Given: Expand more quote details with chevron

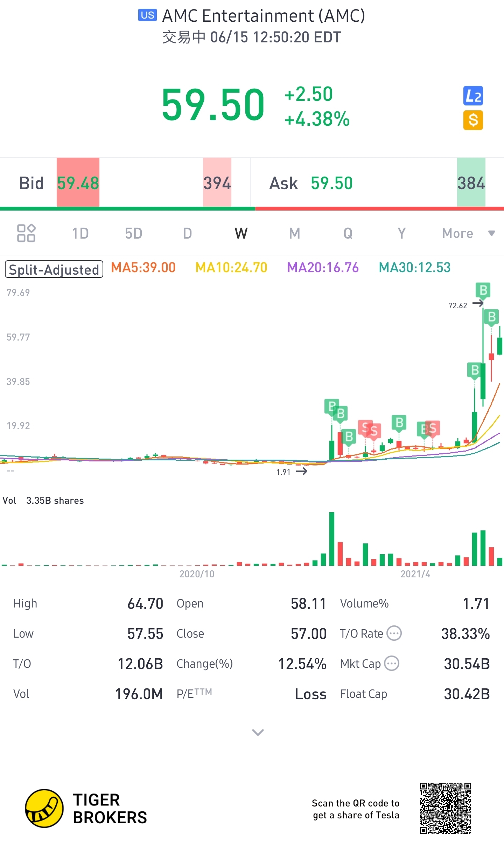Looking at the screenshot, I should click(x=258, y=732).
